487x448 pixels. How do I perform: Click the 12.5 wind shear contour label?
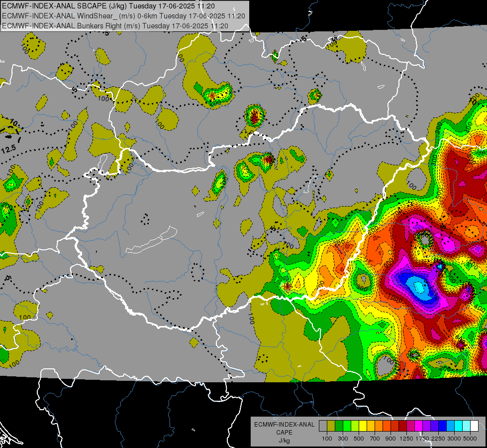[8, 149]
